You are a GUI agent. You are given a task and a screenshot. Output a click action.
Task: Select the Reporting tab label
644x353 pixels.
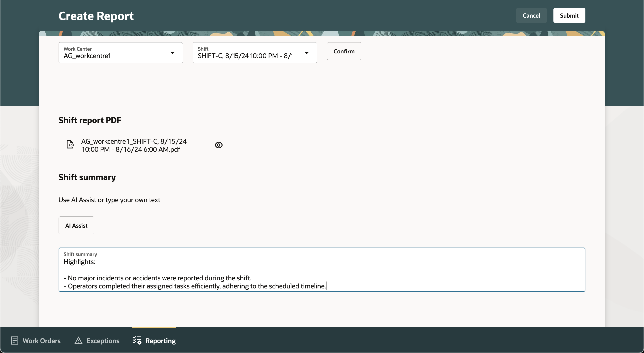161,341
